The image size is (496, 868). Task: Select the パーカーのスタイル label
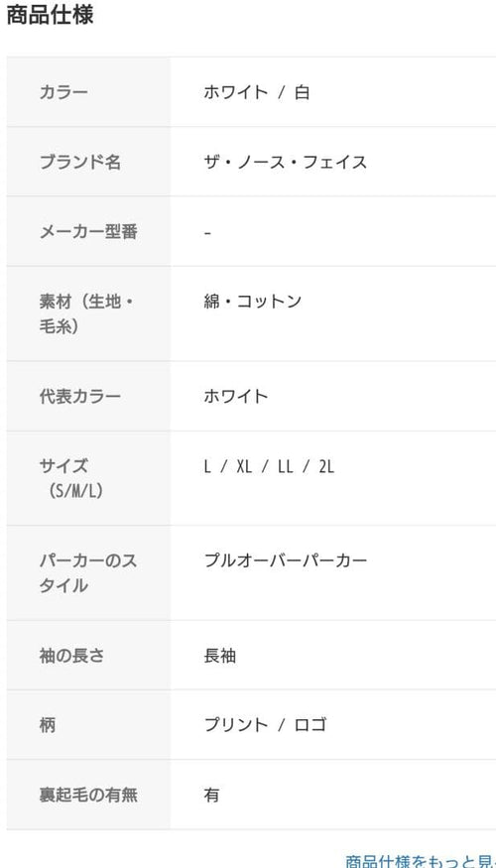coord(88,573)
